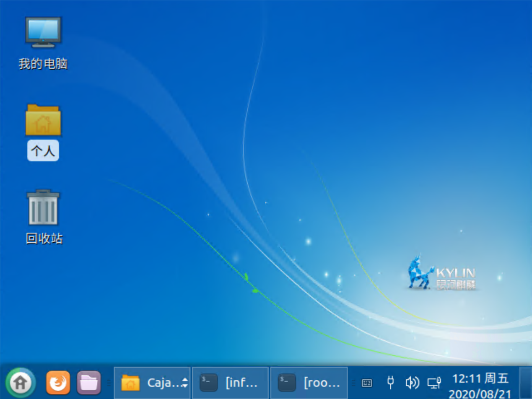Launch Firefox browser from the taskbar
The width and height of the screenshot is (532, 399).
pyautogui.click(x=58, y=382)
